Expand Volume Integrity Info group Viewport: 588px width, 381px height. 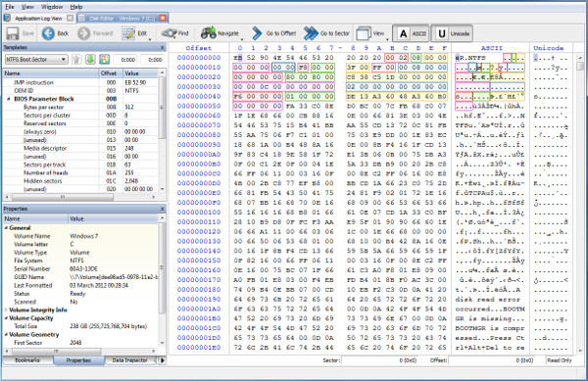6,310
